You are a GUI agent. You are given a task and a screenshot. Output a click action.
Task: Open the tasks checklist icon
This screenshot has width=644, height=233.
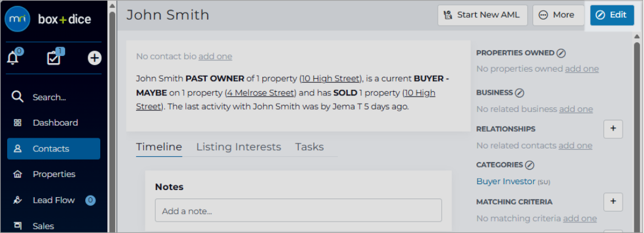point(54,58)
